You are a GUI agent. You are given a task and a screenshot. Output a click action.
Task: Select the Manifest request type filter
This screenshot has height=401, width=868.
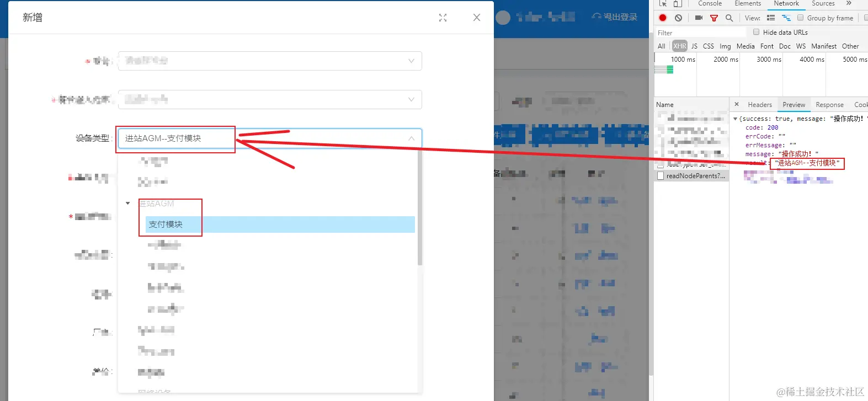point(824,46)
